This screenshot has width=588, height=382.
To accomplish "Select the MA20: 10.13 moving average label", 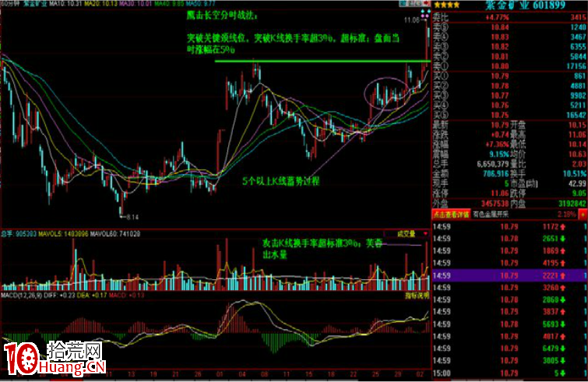I will pyautogui.click(x=100, y=3).
